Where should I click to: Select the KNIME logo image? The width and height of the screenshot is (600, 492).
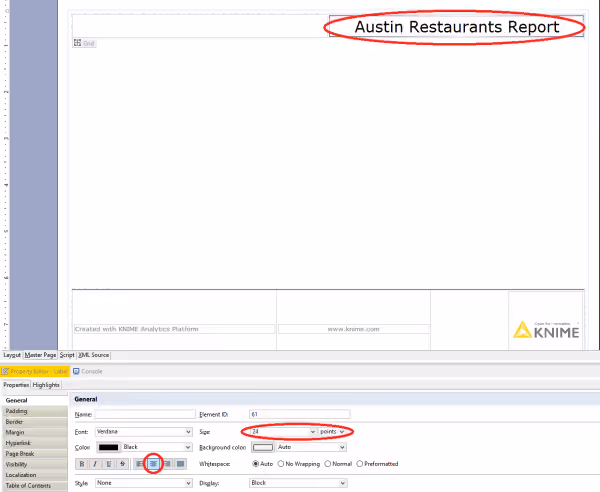[546, 330]
